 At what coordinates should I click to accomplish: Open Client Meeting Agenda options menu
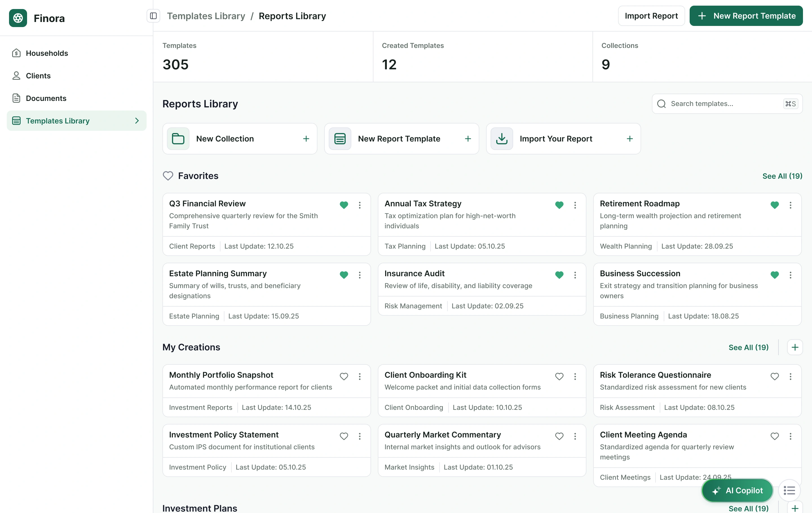point(790,436)
